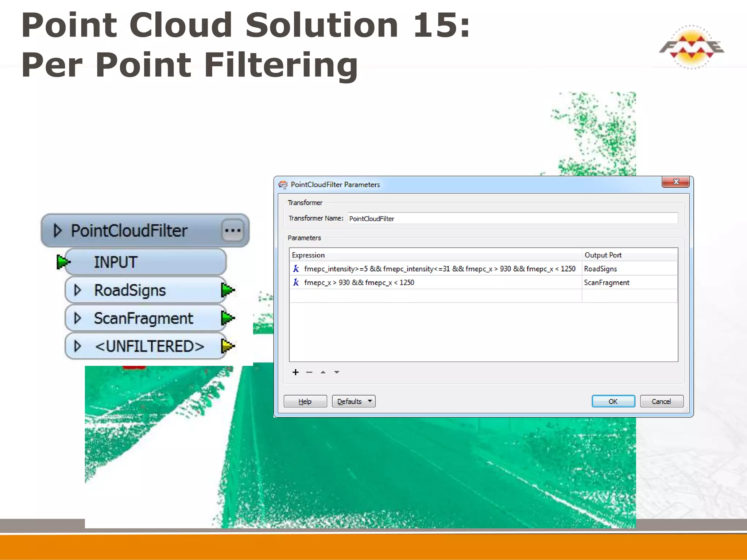Expand the PointCloudFilter transformer triangle
Viewport: 747px width, 560px height.
(57, 230)
